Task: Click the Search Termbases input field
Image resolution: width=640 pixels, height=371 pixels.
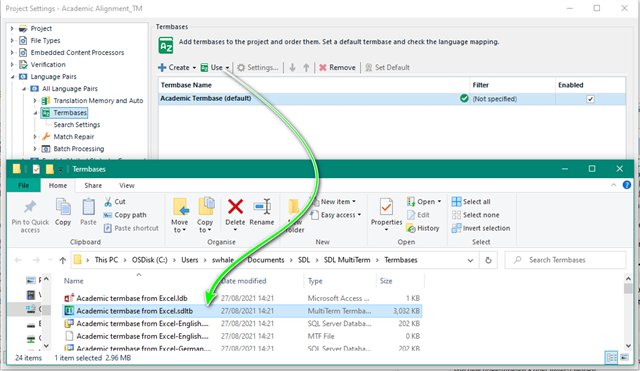Action: click(x=565, y=260)
